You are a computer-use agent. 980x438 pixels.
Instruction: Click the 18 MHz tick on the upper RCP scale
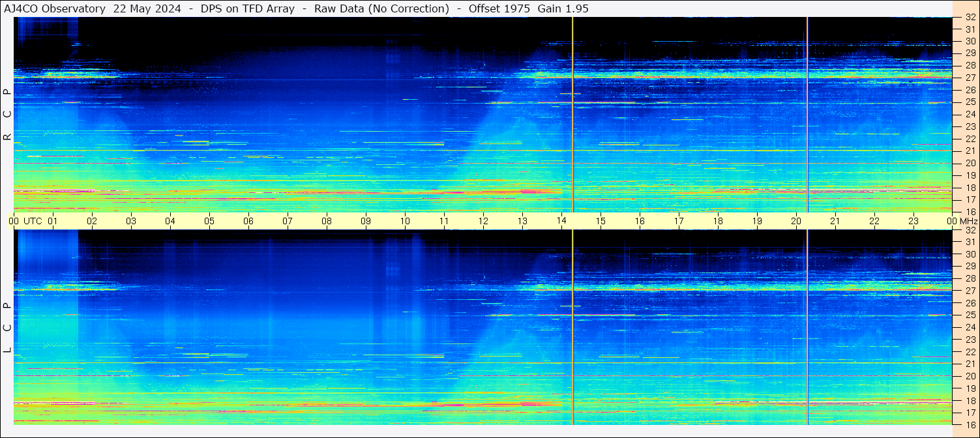(970, 188)
